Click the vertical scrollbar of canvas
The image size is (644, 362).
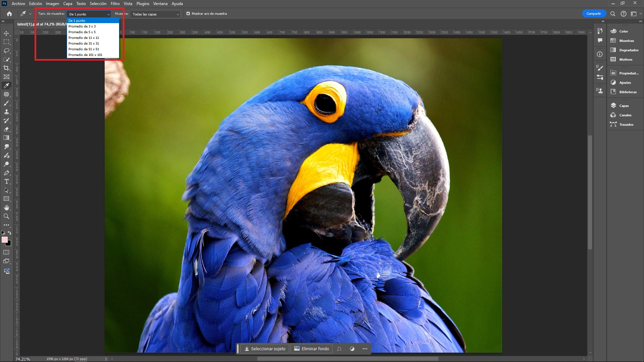coord(590,192)
